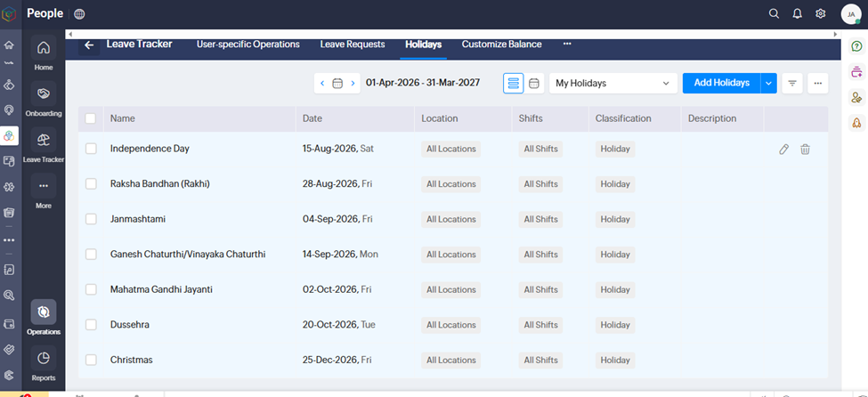
Task: Click the edit pencil icon for Independence Day
Action: pos(783,150)
